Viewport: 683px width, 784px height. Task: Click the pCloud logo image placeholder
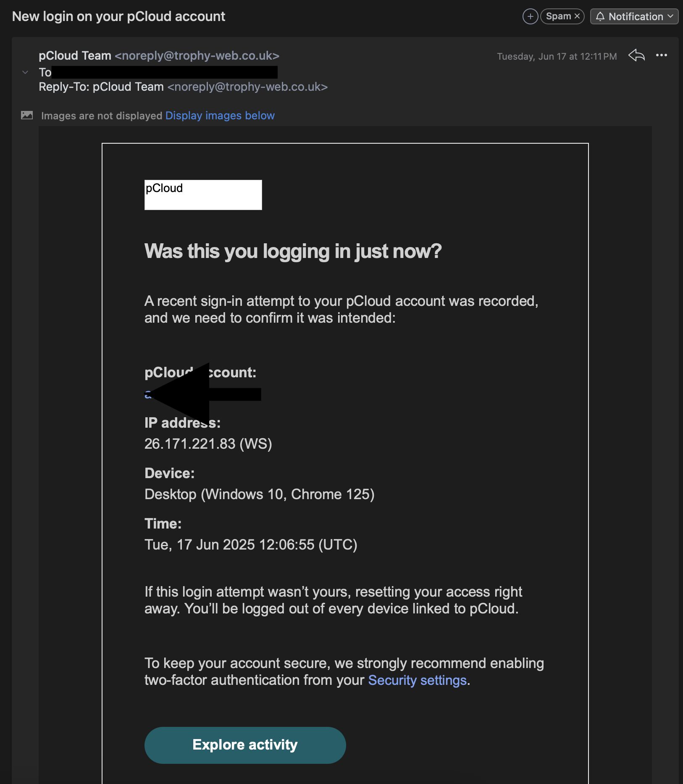[203, 195]
